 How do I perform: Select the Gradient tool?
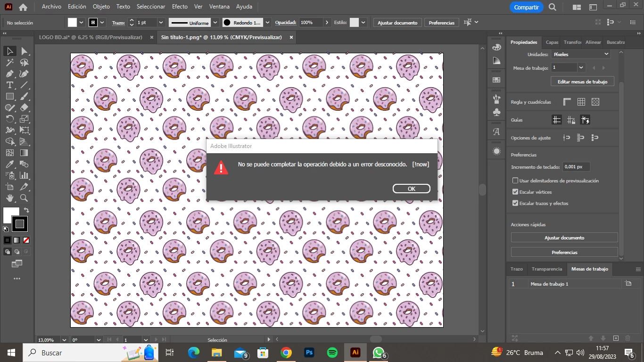(x=24, y=153)
